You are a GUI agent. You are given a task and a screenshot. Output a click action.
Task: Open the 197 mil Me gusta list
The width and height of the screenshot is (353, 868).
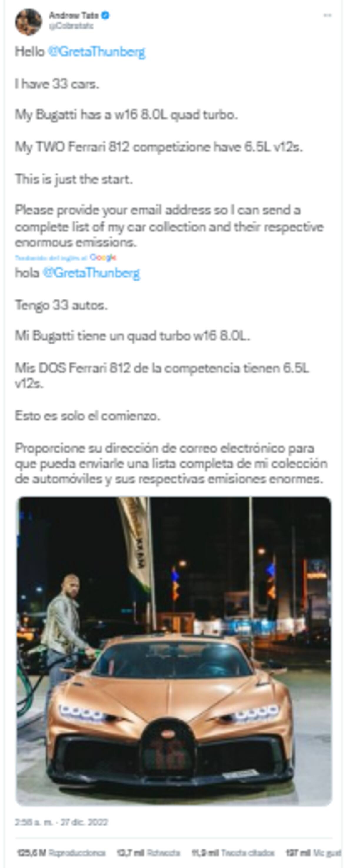(313, 853)
